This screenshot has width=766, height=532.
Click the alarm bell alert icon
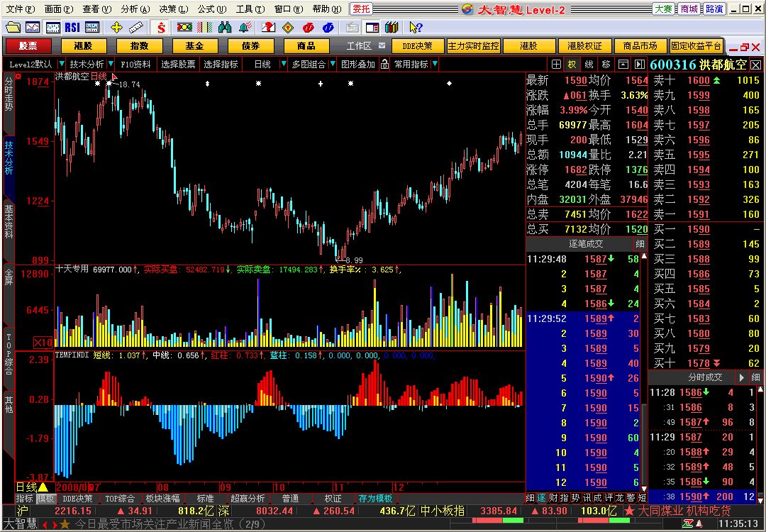pyautogui.click(x=245, y=28)
